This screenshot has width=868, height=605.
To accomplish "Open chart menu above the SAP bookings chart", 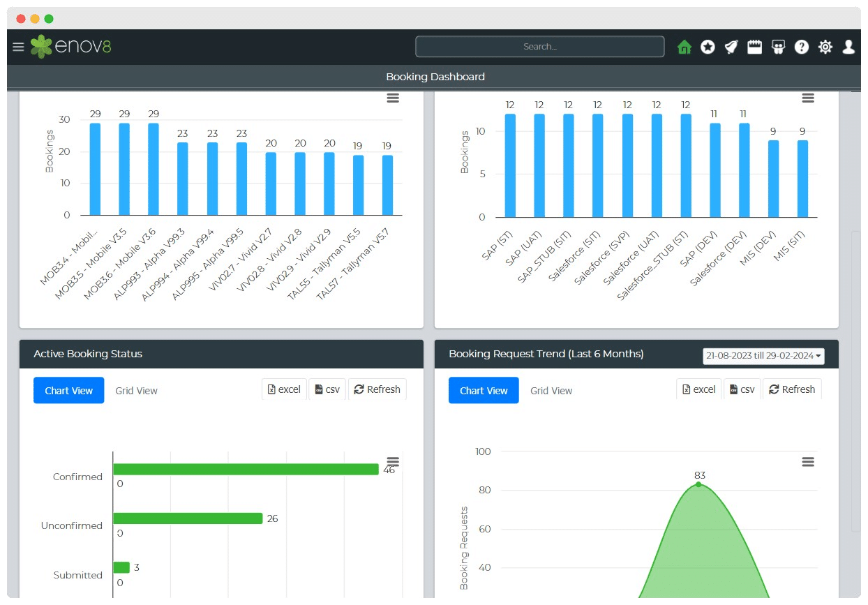I will pyautogui.click(x=808, y=98).
